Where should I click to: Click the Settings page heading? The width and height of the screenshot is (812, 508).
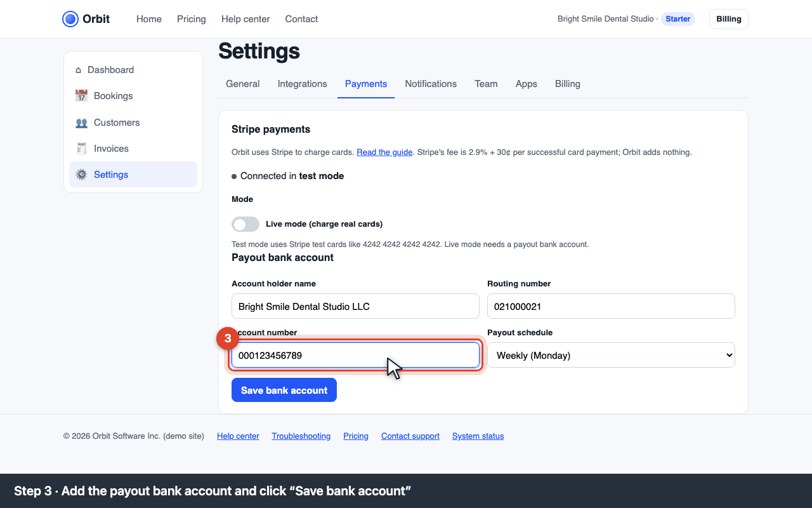point(259,51)
